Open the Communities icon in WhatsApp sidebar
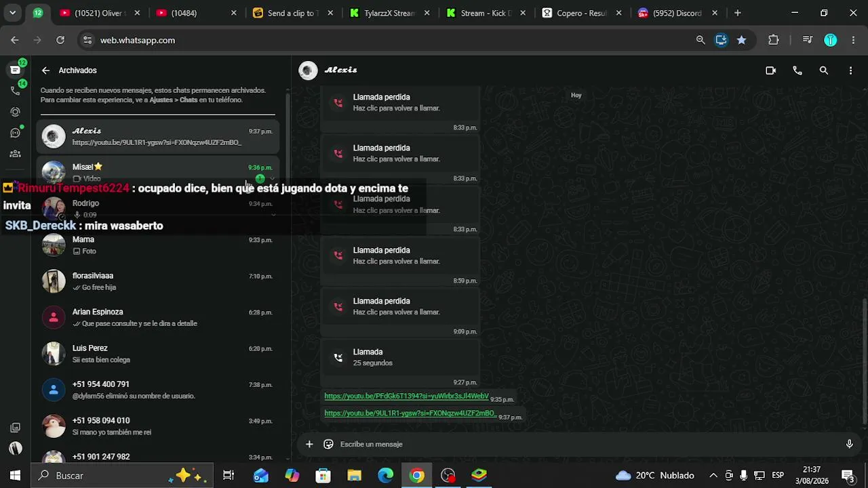 [15, 154]
